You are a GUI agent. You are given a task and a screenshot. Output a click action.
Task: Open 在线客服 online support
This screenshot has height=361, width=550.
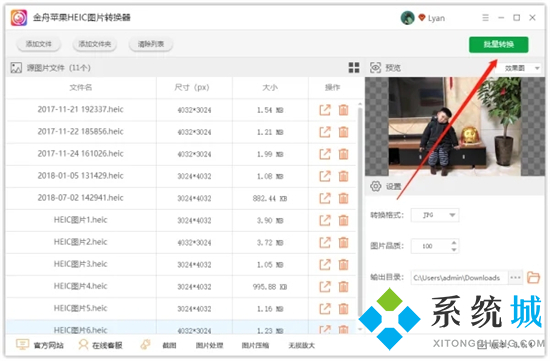coord(101,345)
